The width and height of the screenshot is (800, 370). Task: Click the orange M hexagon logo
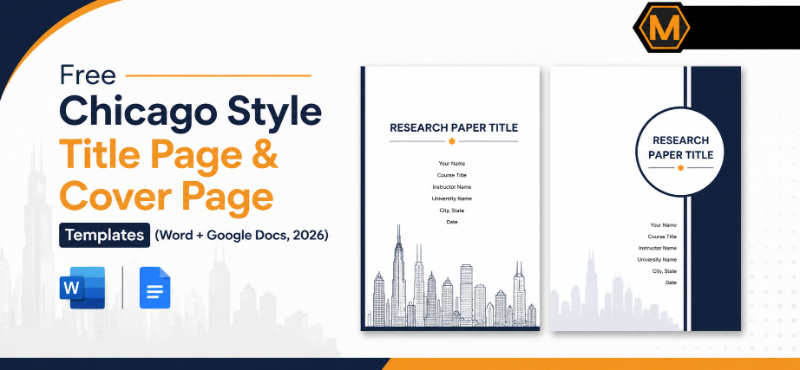662,27
